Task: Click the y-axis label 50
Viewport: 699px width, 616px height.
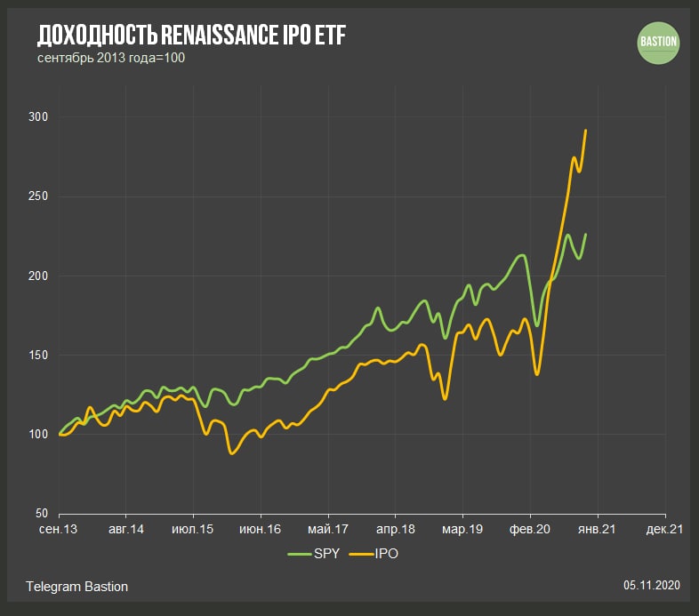Action: coord(42,514)
